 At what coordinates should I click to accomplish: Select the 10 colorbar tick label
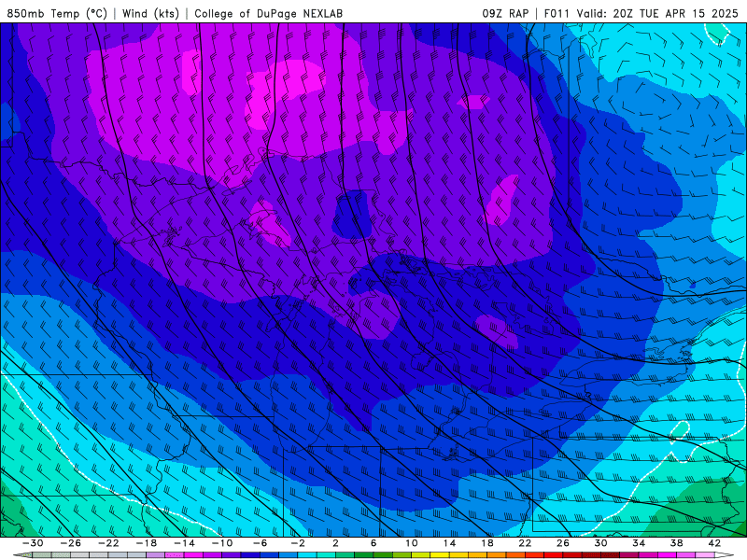[x=412, y=543]
